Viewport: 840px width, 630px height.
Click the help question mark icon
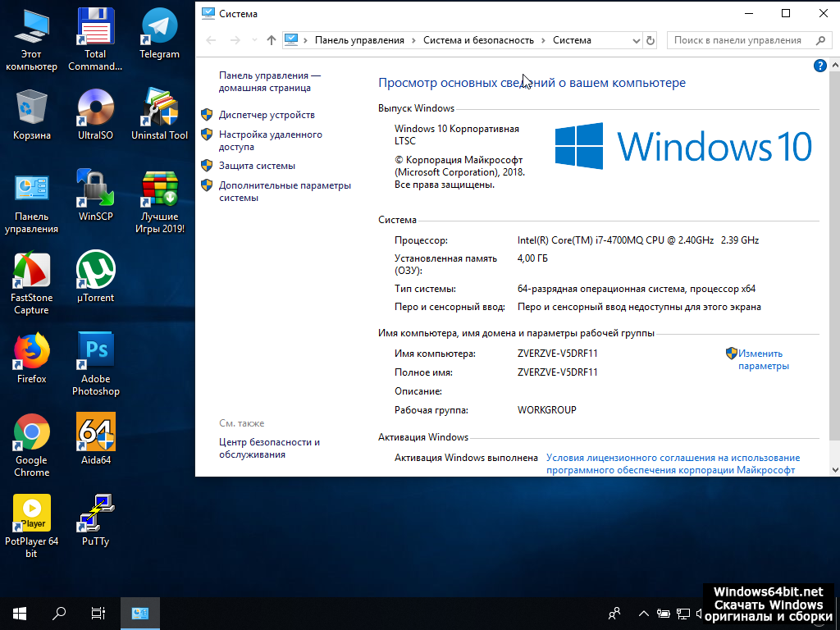point(819,66)
